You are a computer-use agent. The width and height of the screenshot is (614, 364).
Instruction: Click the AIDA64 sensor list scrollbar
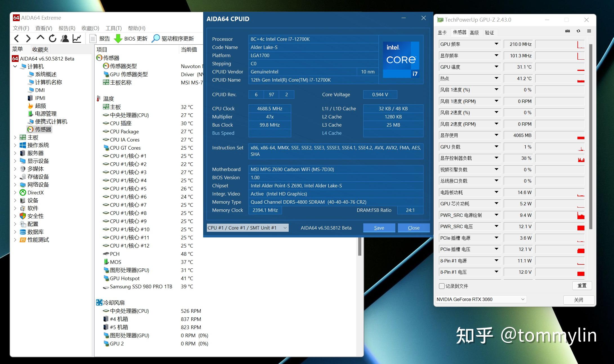pyautogui.click(x=359, y=246)
